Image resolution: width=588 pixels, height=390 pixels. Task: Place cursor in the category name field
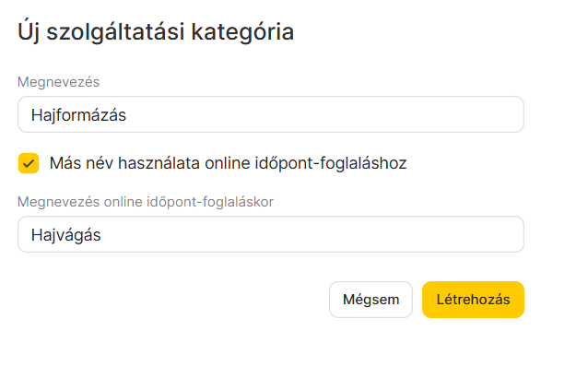point(271,115)
